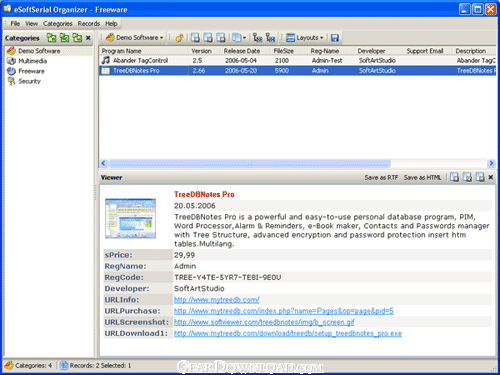Select the Freeware category
The width and height of the screenshot is (500, 375).
click(x=31, y=71)
